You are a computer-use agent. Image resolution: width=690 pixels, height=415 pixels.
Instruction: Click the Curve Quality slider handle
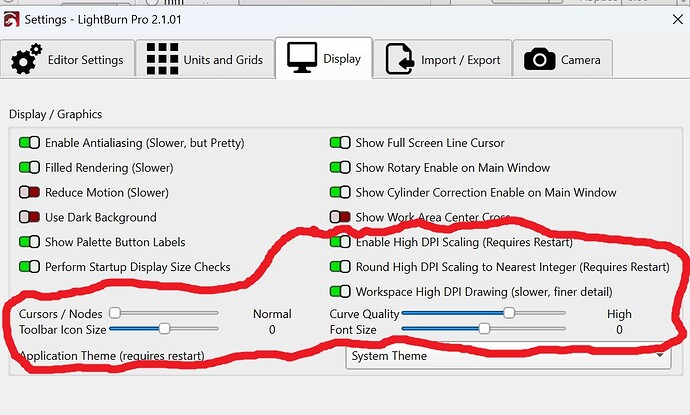click(x=509, y=313)
